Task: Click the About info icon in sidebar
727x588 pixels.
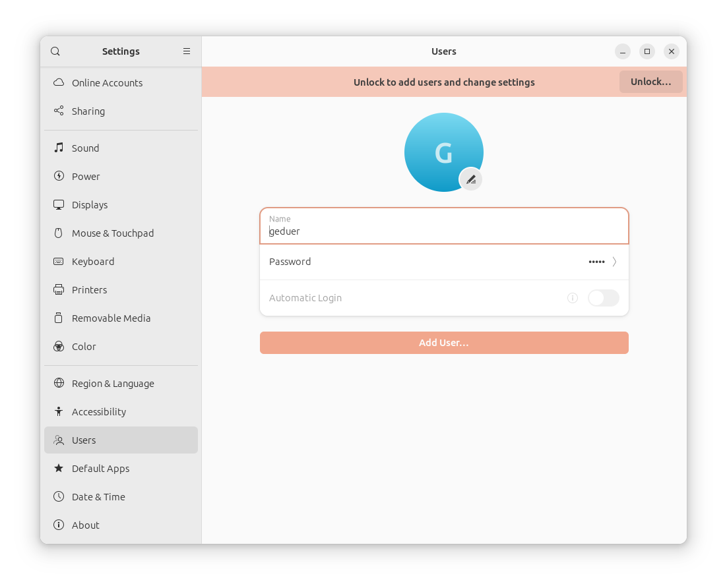Action: point(59,525)
